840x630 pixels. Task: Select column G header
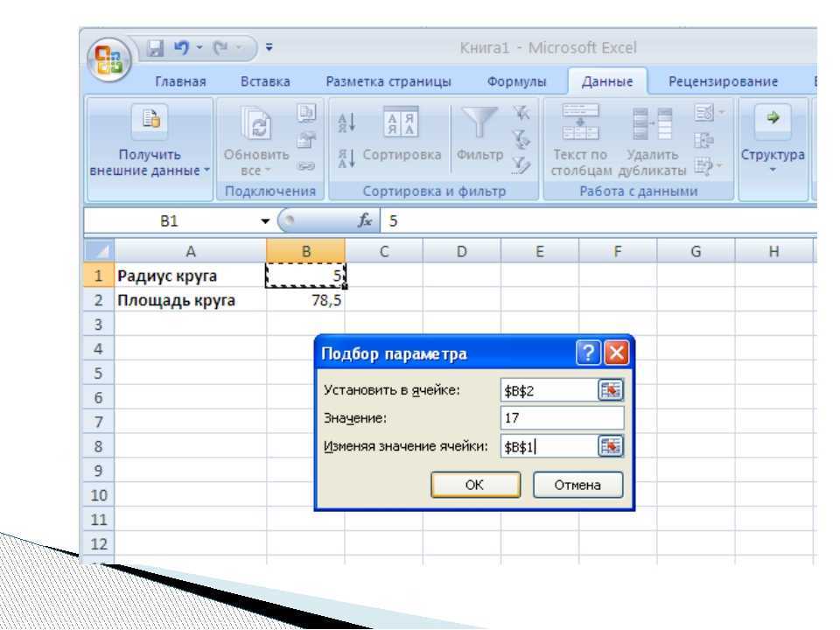[696, 251]
